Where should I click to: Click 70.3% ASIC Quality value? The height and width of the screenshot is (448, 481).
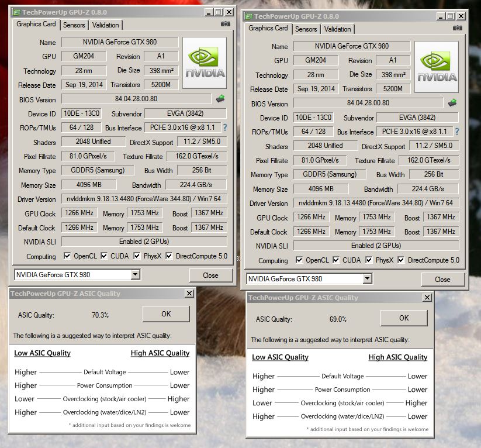[100, 315]
